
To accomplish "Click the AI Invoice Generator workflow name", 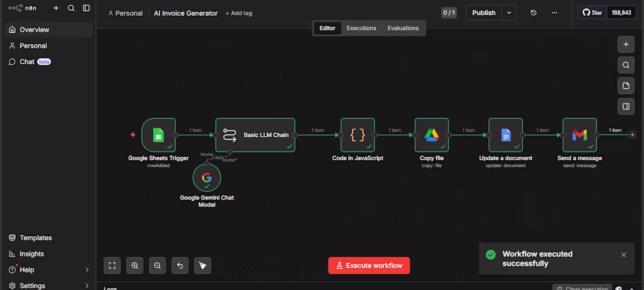I will click(x=186, y=13).
